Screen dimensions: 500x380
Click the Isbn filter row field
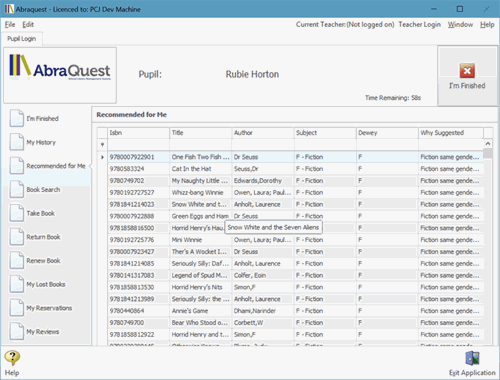(x=139, y=144)
